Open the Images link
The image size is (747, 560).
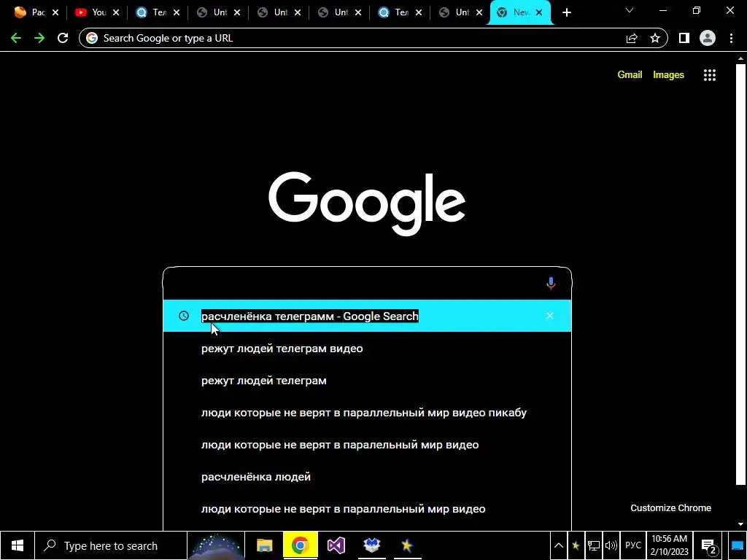pos(668,75)
